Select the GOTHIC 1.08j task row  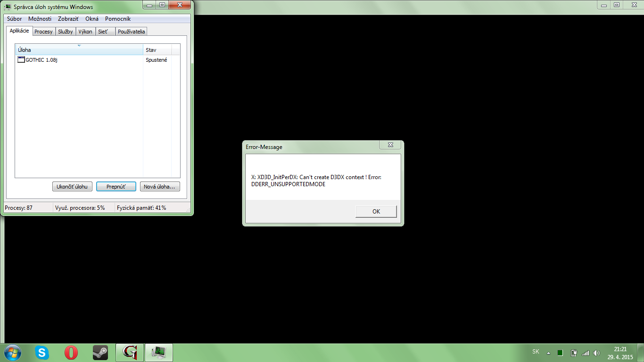click(x=41, y=60)
